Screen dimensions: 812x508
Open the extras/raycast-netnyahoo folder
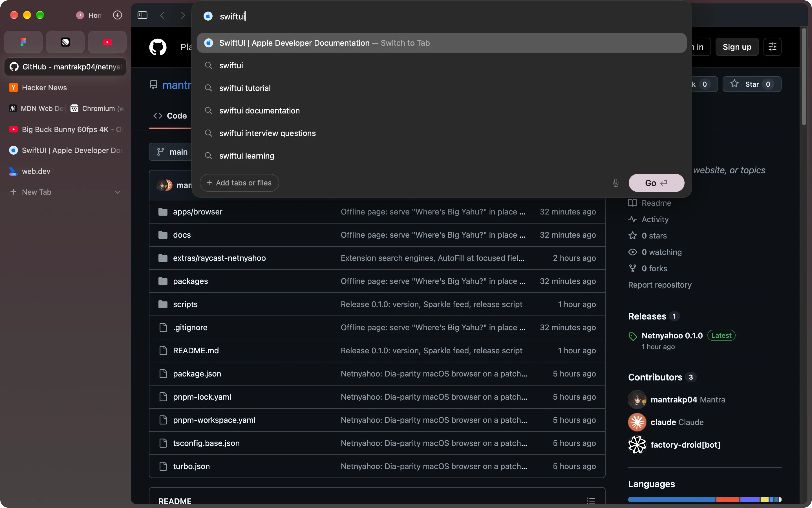(x=219, y=258)
